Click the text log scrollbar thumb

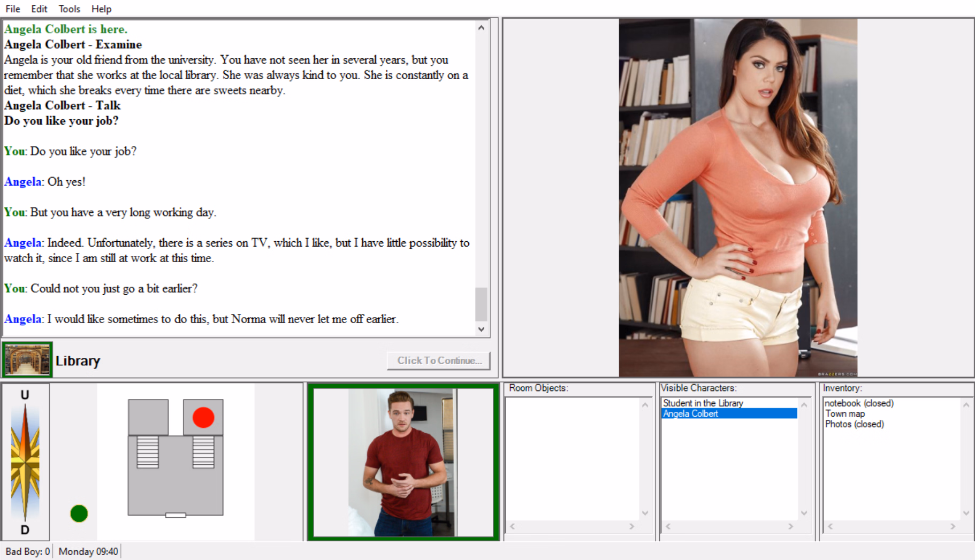482,304
